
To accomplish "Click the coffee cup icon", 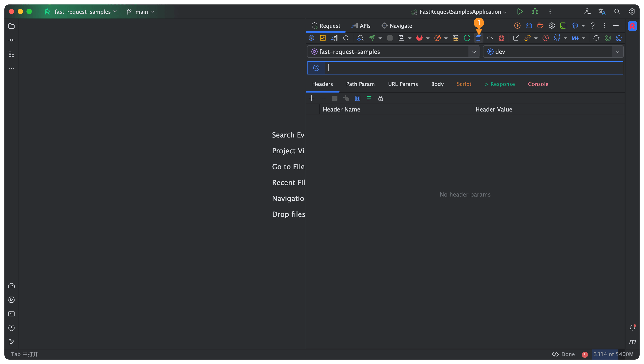I will [540, 26].
